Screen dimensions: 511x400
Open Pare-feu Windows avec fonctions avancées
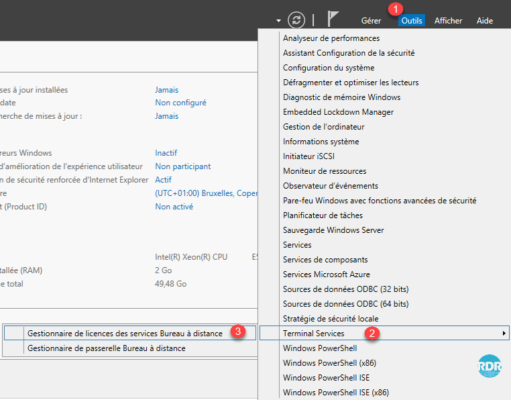379,200
